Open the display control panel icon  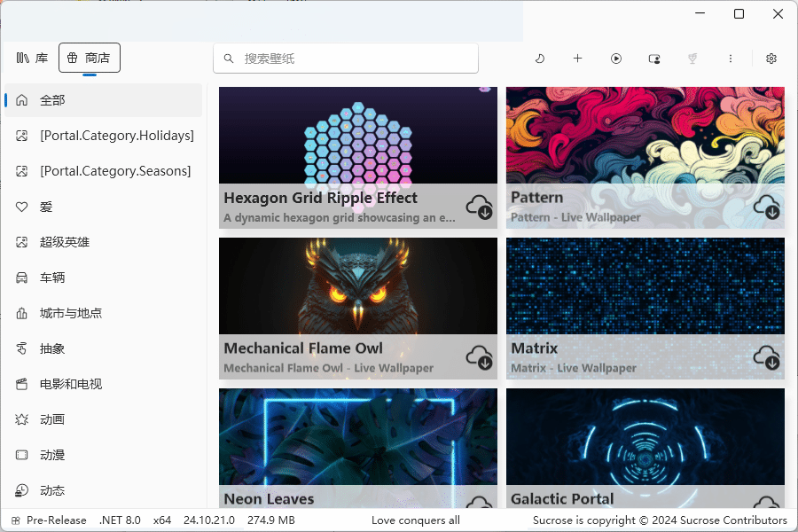click(654, 59)
